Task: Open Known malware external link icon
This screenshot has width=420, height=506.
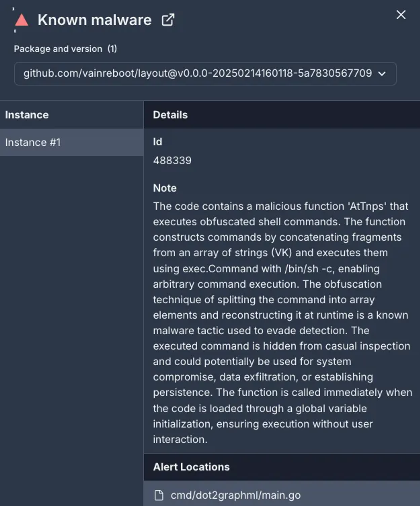Action: pos(168,20)
